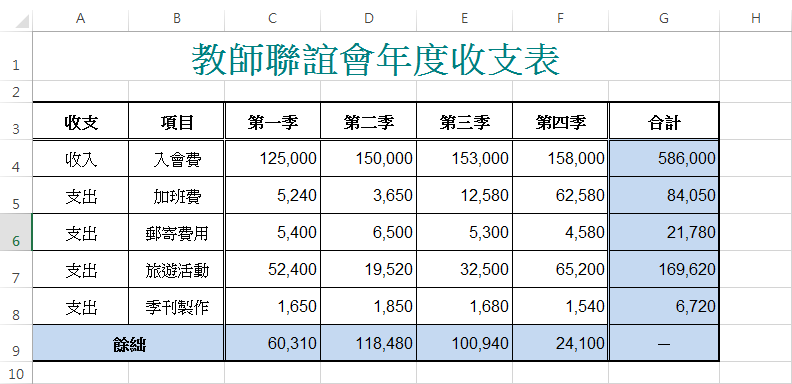The width and height of the screenshot is (792, 384).
Task: Click the 收支 header cell
Action: (x=81, y=121)
